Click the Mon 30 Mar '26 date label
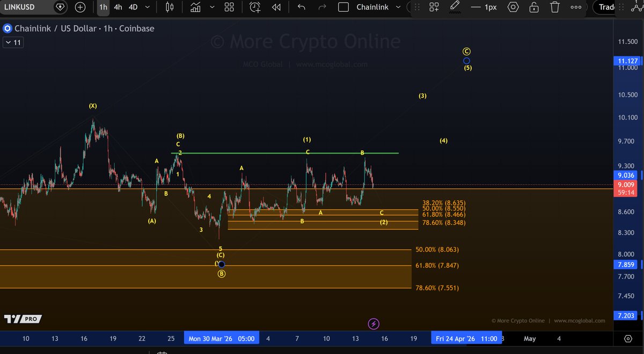The height and width of the screenshot is (354, 644). click(x=221, y=338)
